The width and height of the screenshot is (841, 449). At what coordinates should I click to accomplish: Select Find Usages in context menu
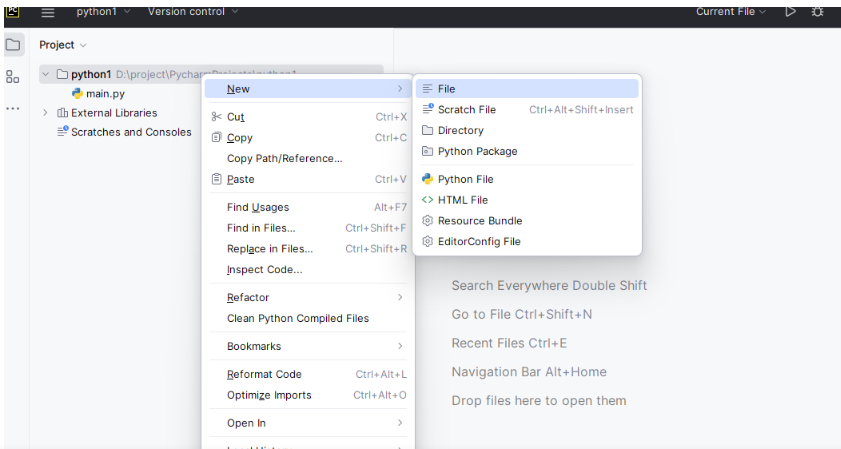[308, 207]
